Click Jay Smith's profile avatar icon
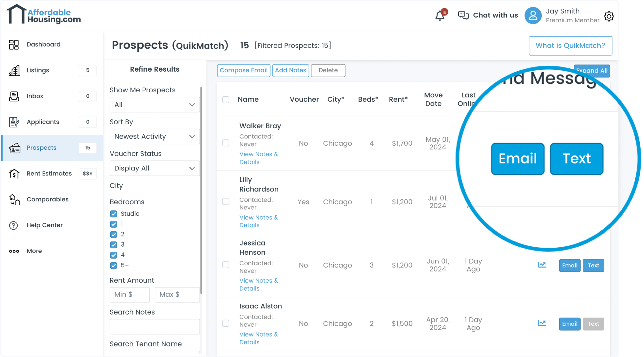The height and width of the screenshot is (357, 644). (x=533, y=15)
